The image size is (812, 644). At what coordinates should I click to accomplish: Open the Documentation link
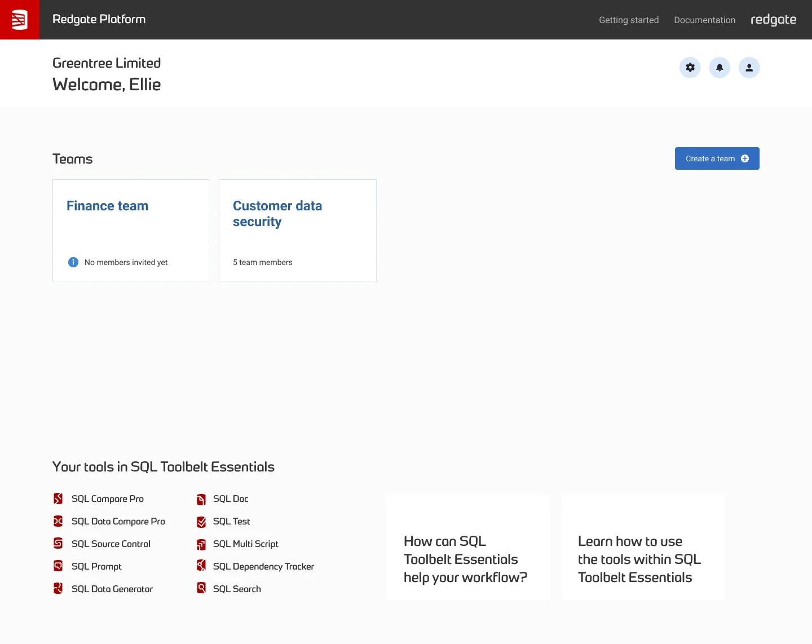(x=705, y=20)
